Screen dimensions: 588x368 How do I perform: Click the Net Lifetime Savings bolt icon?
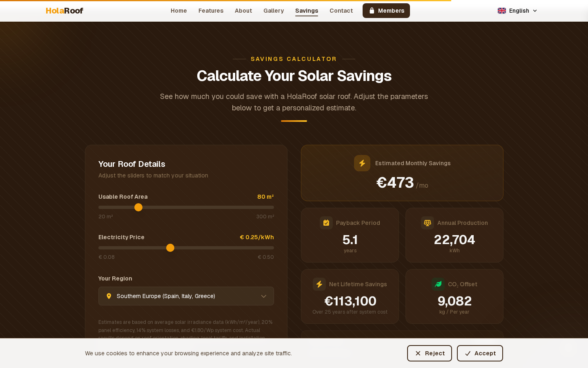(319, 284)
